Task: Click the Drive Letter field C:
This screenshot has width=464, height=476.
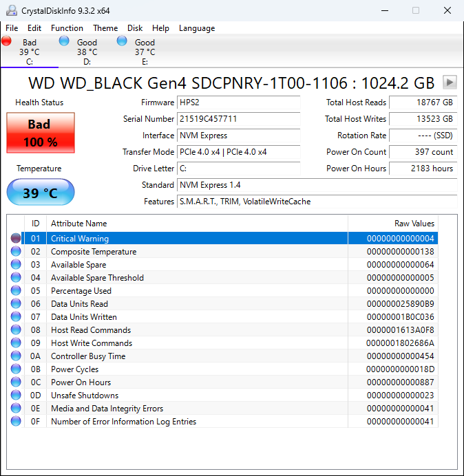Action: [x=238, y=168]
